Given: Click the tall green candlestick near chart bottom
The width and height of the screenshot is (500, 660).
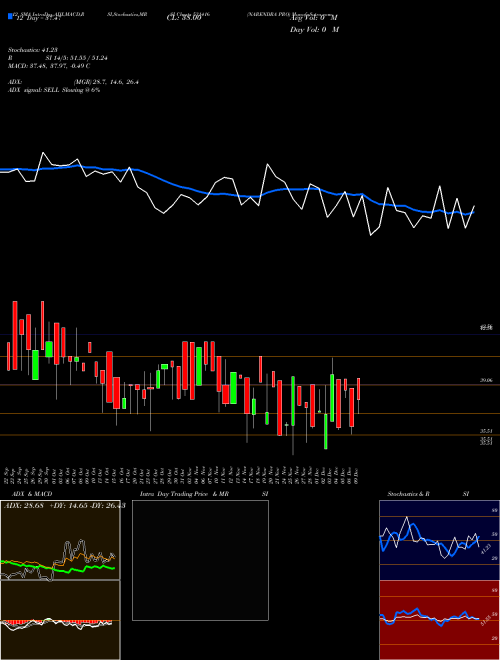Looking at the screenshot, I should [325, 431].
